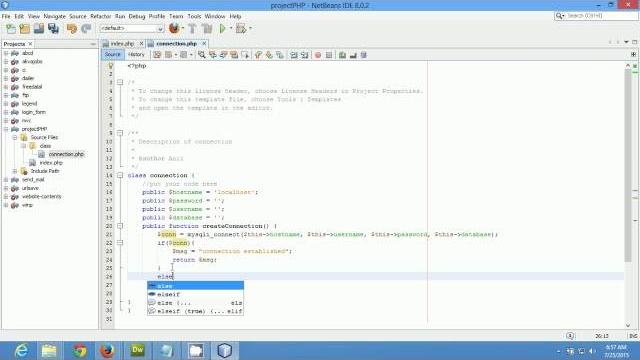This screenshot has height=360, width=640.
Task: Click the Find Selection magnifier icon
Action: tap(202, 55)
